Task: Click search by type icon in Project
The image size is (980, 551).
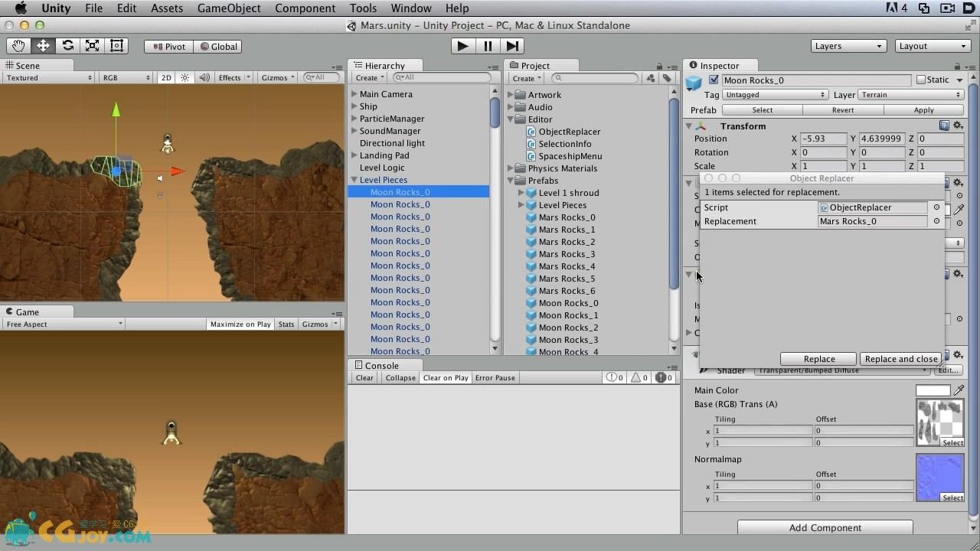Action: pos(651,78)
